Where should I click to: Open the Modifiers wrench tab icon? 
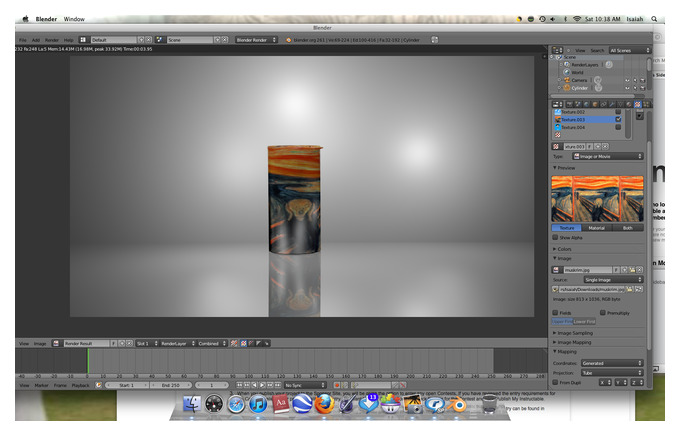point(612,104)
